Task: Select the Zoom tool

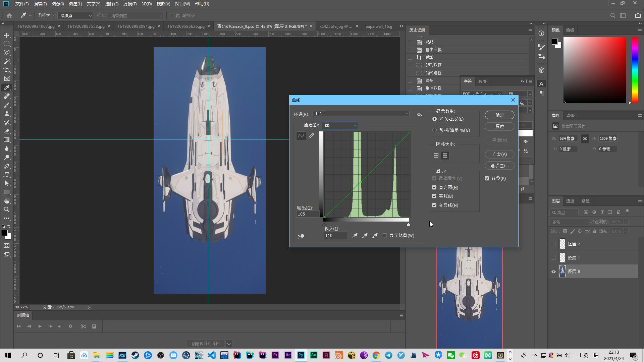Action: click(7, 209)
